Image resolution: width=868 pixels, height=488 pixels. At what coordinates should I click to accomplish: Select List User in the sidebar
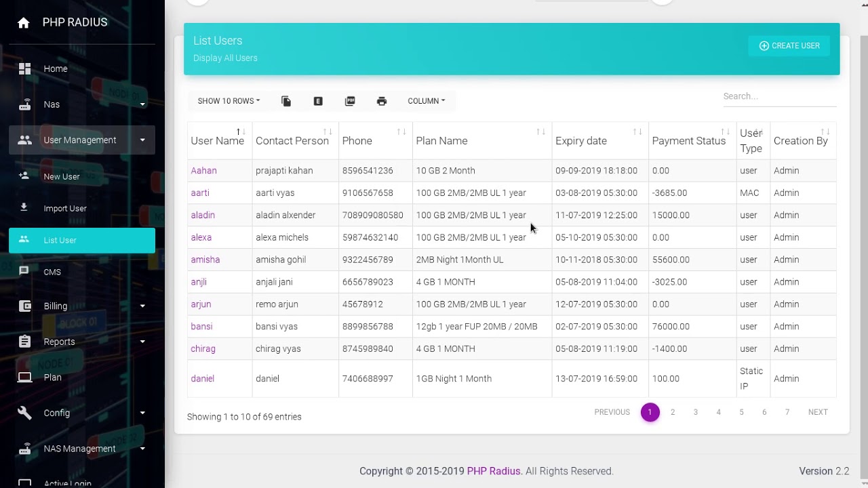click(x=82, y=240)
